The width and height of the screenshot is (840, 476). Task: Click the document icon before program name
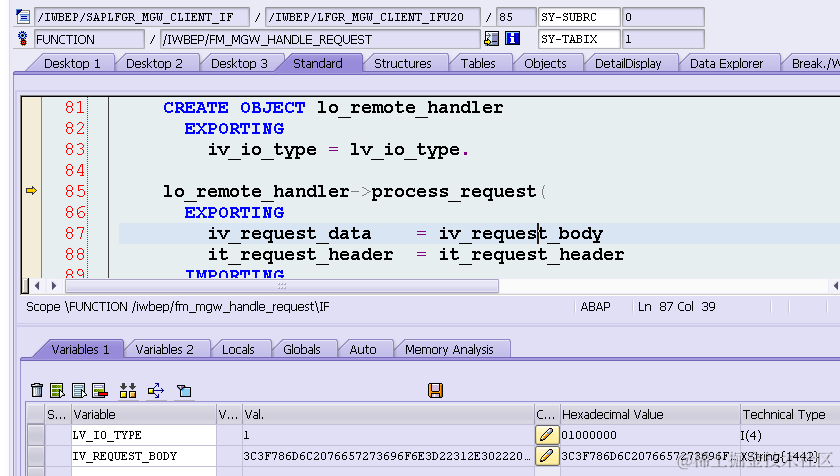coord(23,17)
